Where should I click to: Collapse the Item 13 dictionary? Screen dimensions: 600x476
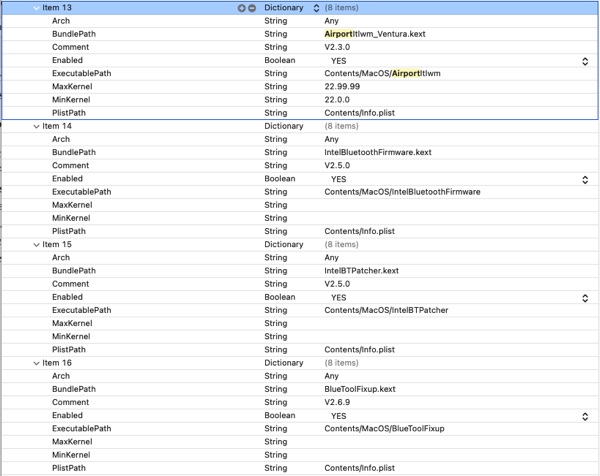tap(37, 8)
